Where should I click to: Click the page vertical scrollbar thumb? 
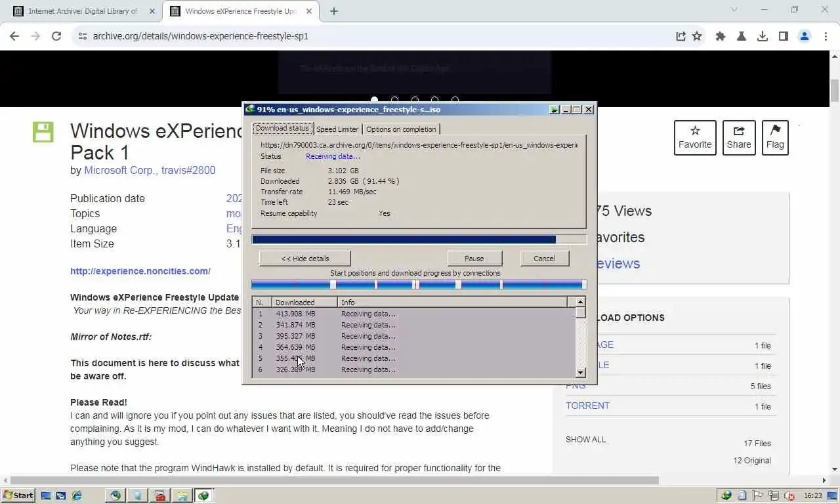coord(835,90)
